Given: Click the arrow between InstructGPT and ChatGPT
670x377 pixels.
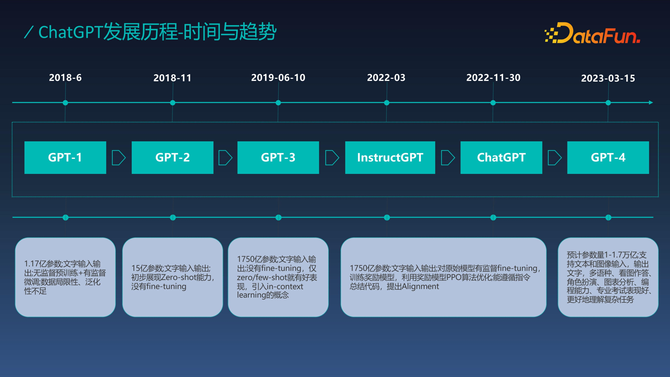Looking at the screenshot, I should click(448, 158).
